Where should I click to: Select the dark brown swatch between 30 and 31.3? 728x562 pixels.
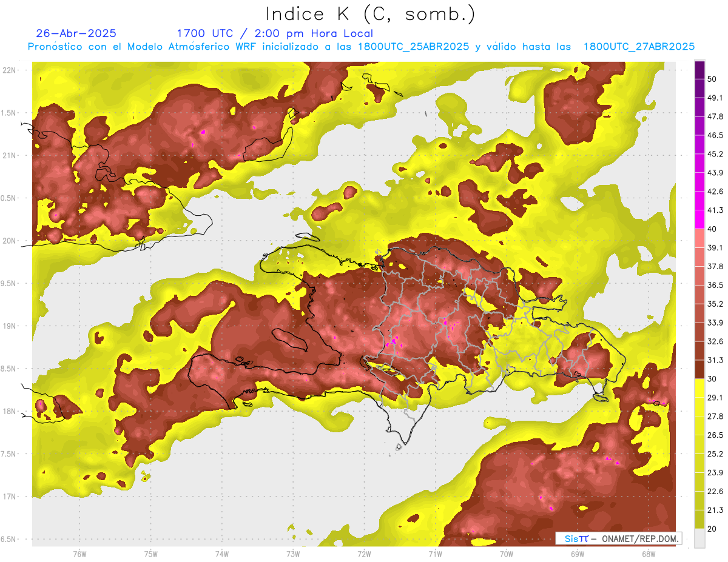tap(700, 369)
